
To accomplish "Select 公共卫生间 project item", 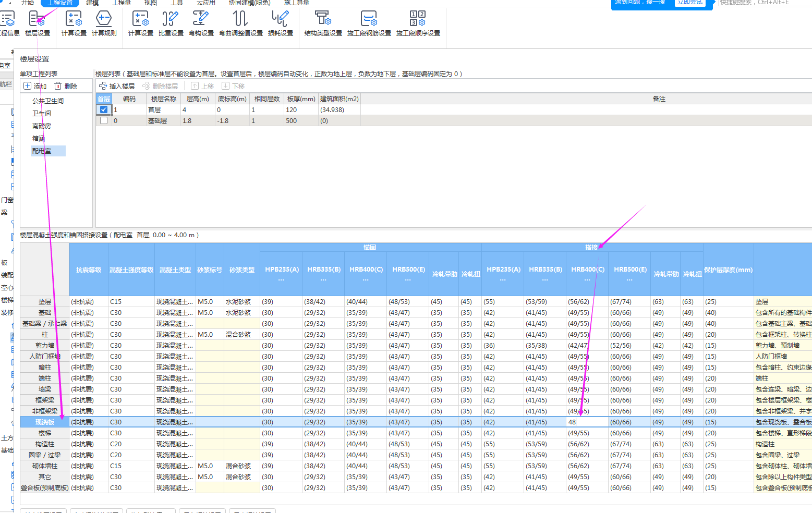I will click(x=48, y=101).
